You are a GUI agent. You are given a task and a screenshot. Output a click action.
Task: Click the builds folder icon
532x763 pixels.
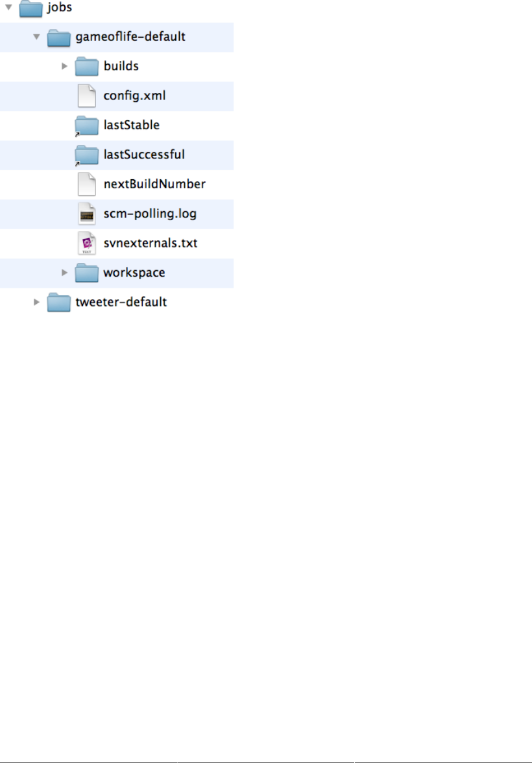87,67
